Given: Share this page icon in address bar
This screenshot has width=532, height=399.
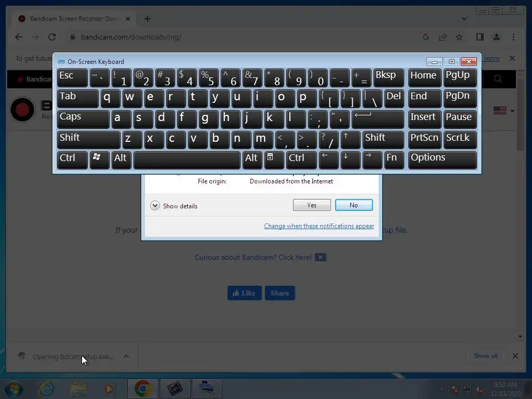Looking at the screenshot, I should 443,37.
